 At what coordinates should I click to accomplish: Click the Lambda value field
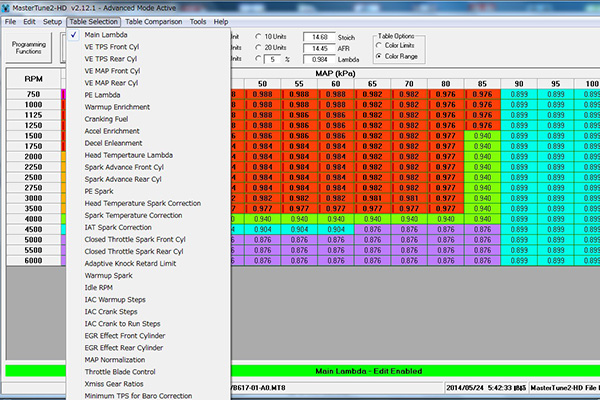coord(321,59)
